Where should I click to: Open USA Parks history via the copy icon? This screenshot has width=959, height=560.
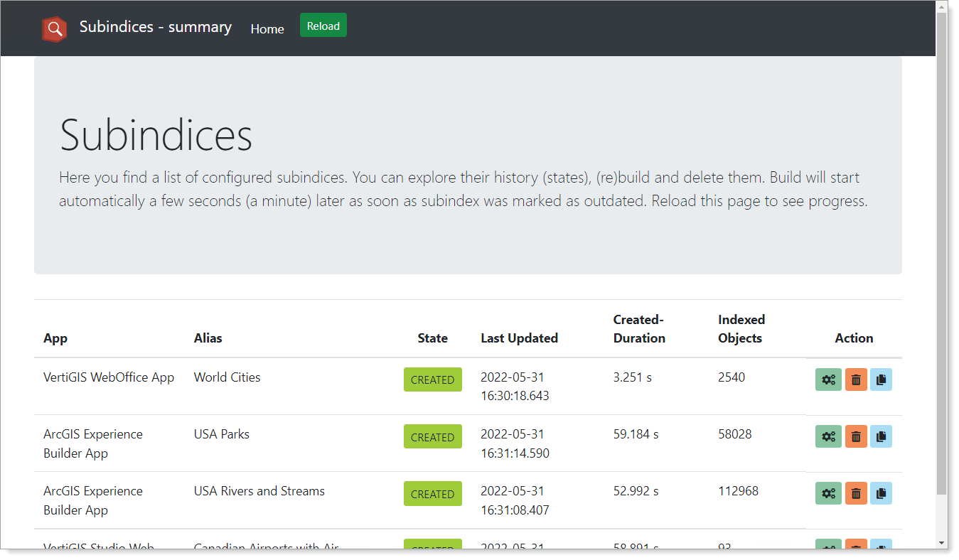pyautogui.click(x=882, y=436)
